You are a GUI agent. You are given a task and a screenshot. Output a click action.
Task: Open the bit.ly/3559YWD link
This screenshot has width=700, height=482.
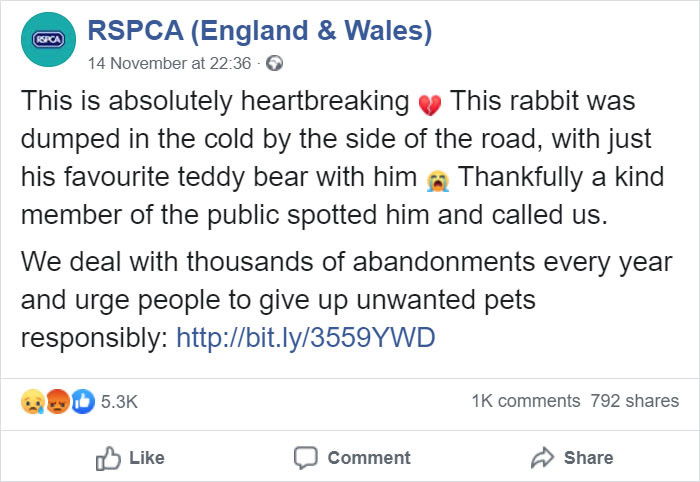306,337
